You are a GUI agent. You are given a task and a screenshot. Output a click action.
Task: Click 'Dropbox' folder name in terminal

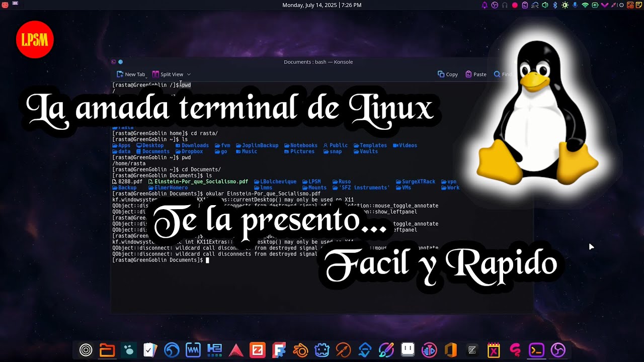coord(192,151)
